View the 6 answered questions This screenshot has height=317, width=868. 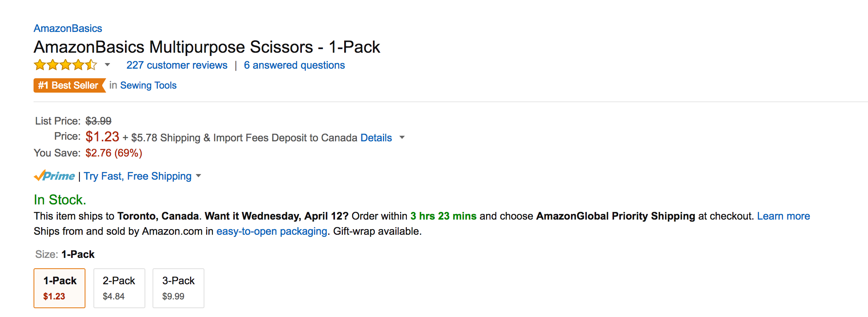coord(294,65)
